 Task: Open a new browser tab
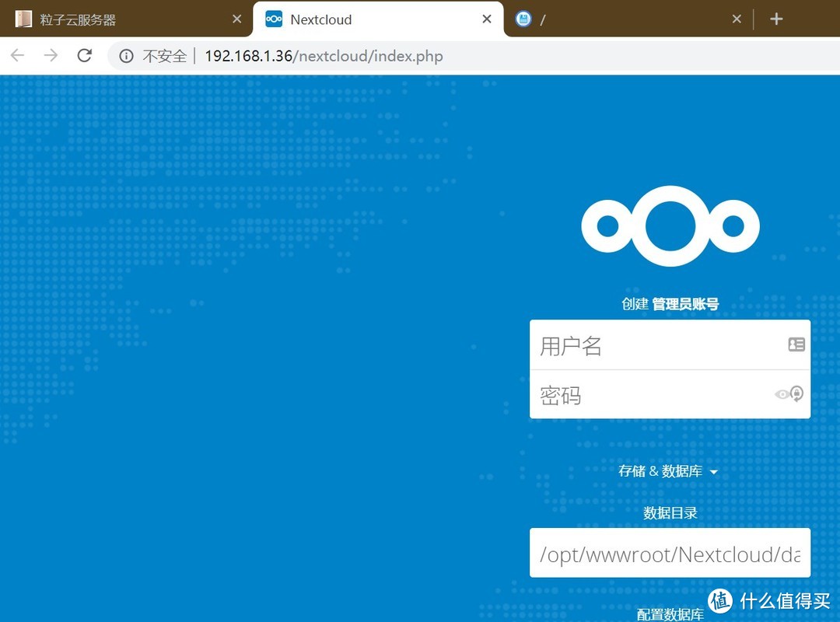click(776, 19)
